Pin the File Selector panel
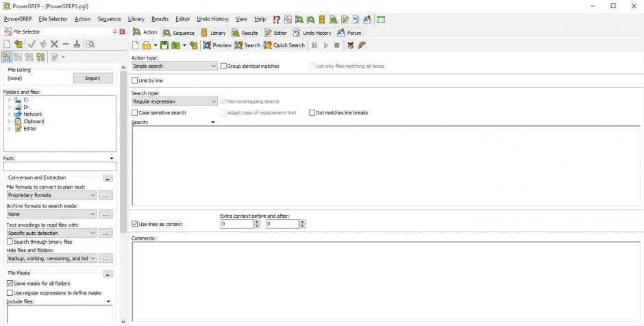Image resolution: width=644 pixels, height=326 pixels. (x=115, y=32)
